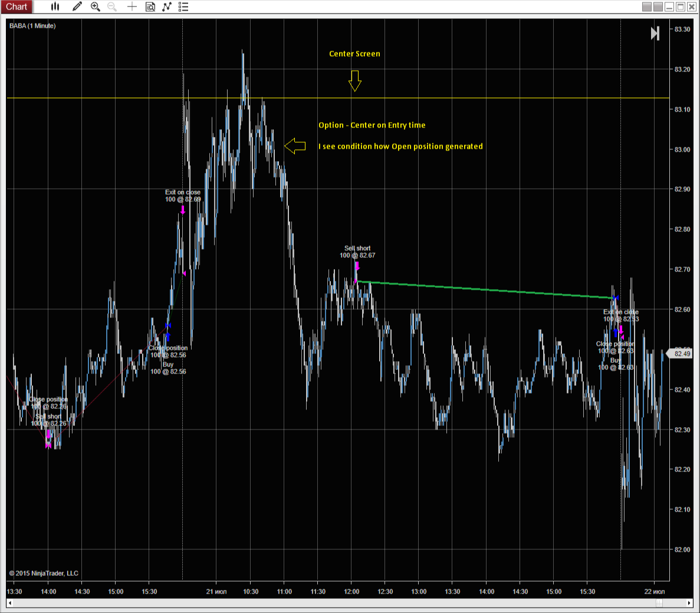The width and height of the screenshot is (700, 613).
Task: Click scrollbar left arrow at bottom
Action: coord(10,603)
